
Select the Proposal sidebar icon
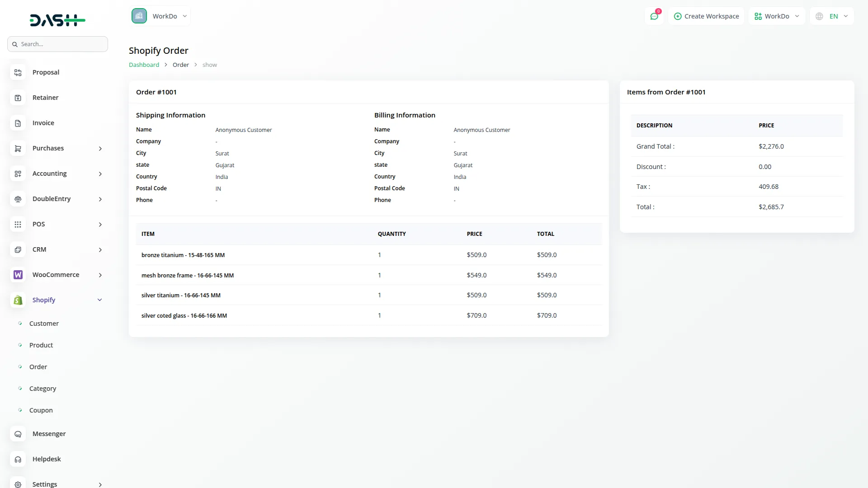[x=18, y=72]
